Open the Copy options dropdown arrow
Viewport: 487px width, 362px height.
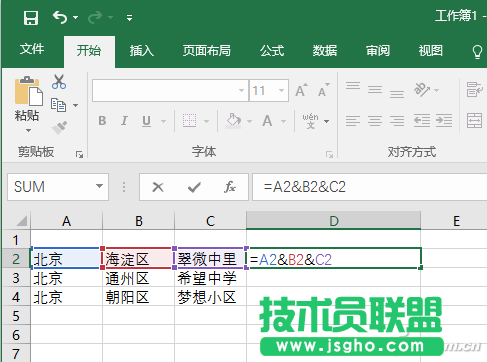coord(76,105)
